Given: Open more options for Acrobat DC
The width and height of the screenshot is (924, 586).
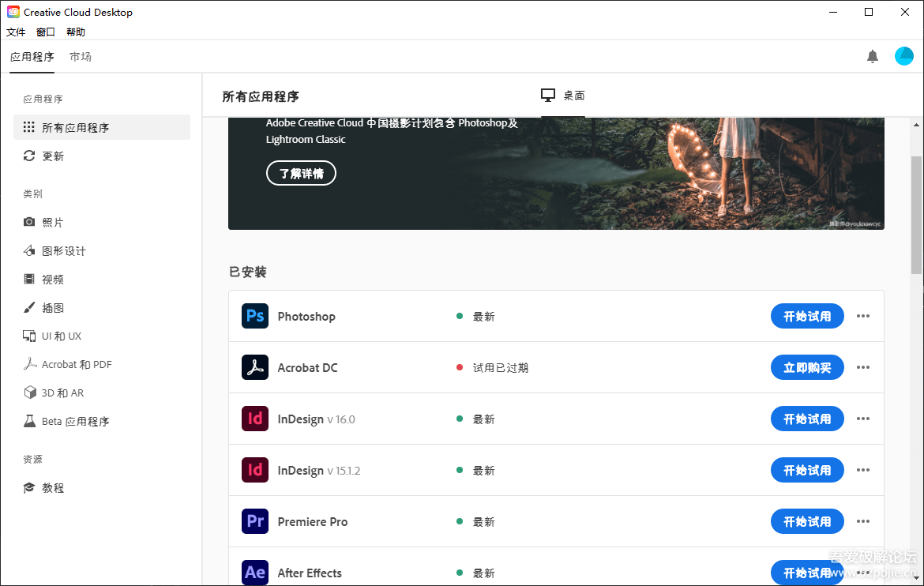Looking at the screenshot, I should (x=862, y=367).
